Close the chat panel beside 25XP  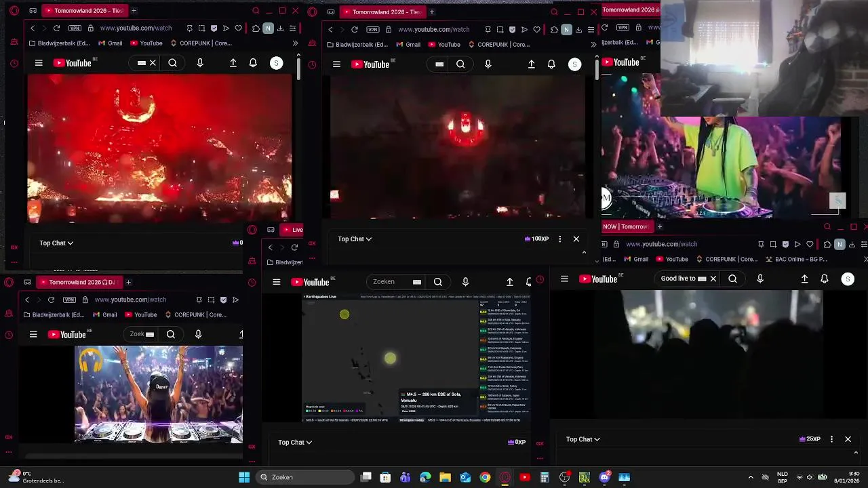848,439
